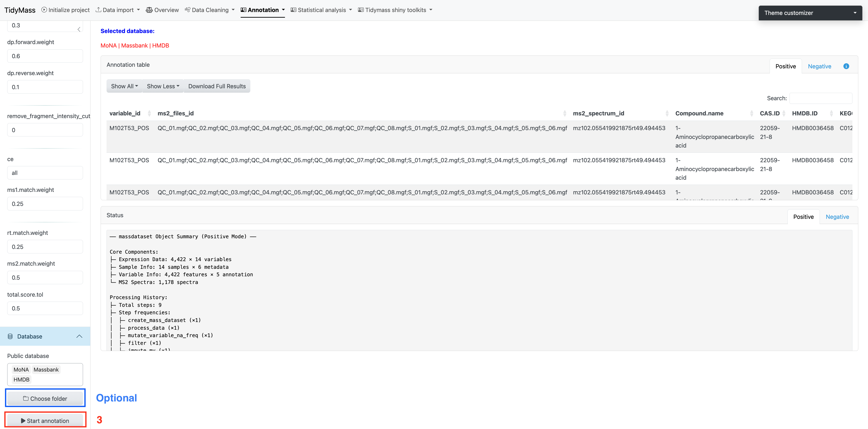The image size is (868, 429).
Task: Collapse the sidebar chevron next to 0.3
Action: (x=79, y=29)
